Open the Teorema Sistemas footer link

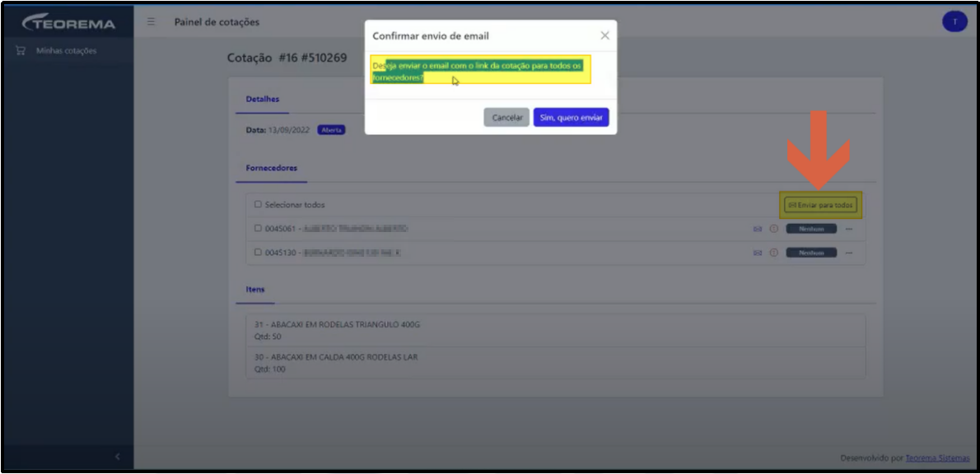tap(937, 458)
